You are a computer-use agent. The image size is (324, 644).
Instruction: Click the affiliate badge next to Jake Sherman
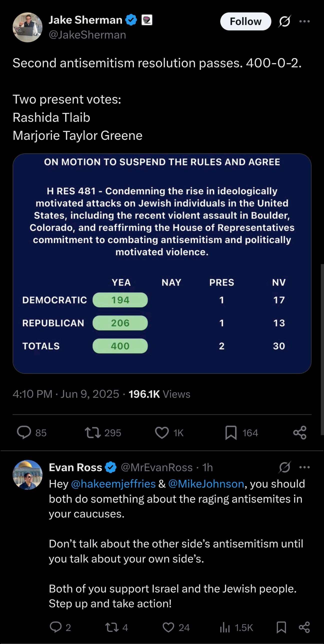147,20
